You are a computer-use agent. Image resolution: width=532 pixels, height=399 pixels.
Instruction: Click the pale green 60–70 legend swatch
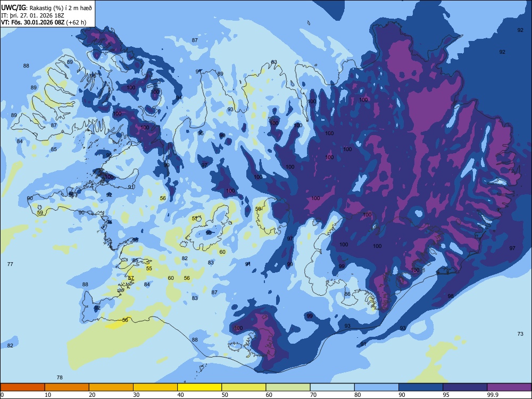[x=288, y=387]
